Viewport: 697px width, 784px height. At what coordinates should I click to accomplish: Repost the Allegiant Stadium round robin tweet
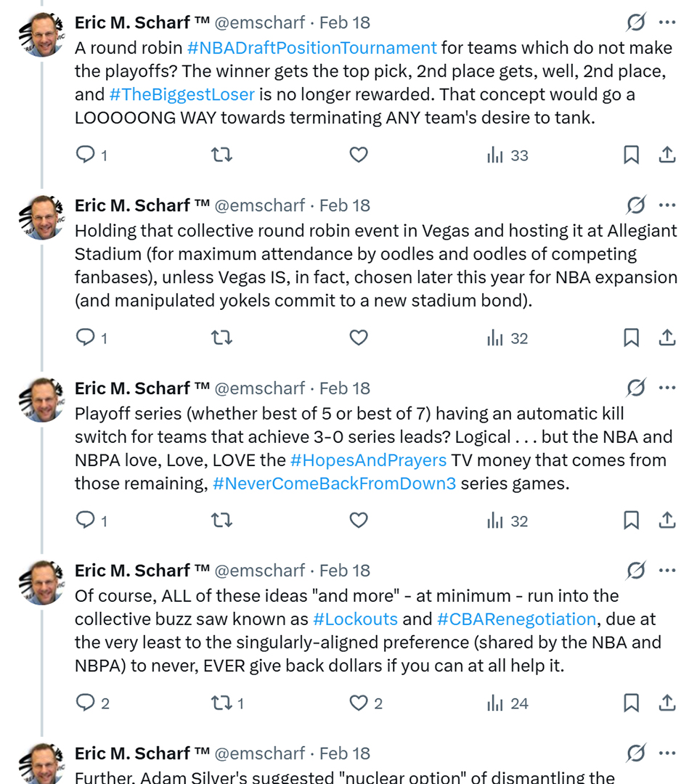tap(221, 338)
